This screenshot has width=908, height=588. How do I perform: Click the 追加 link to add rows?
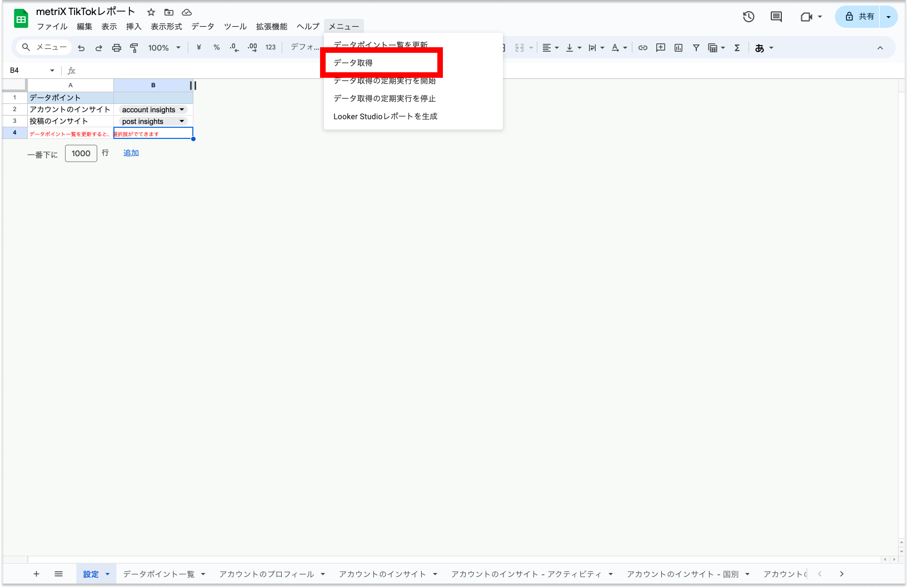click(x=131, y=153)
